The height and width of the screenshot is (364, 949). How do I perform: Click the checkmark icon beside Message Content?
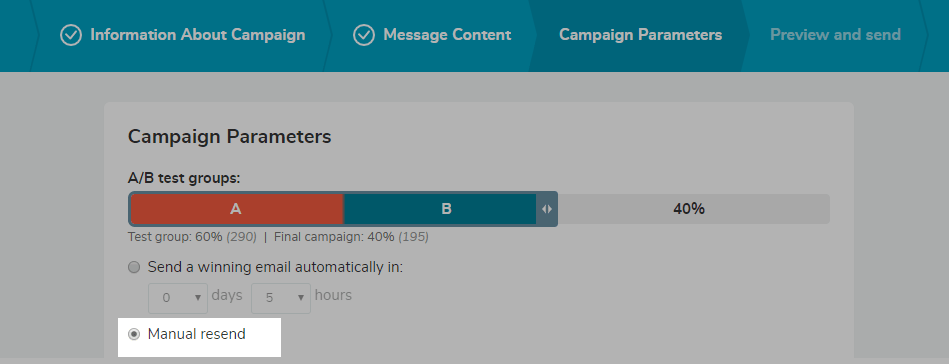tap(364, 35)
